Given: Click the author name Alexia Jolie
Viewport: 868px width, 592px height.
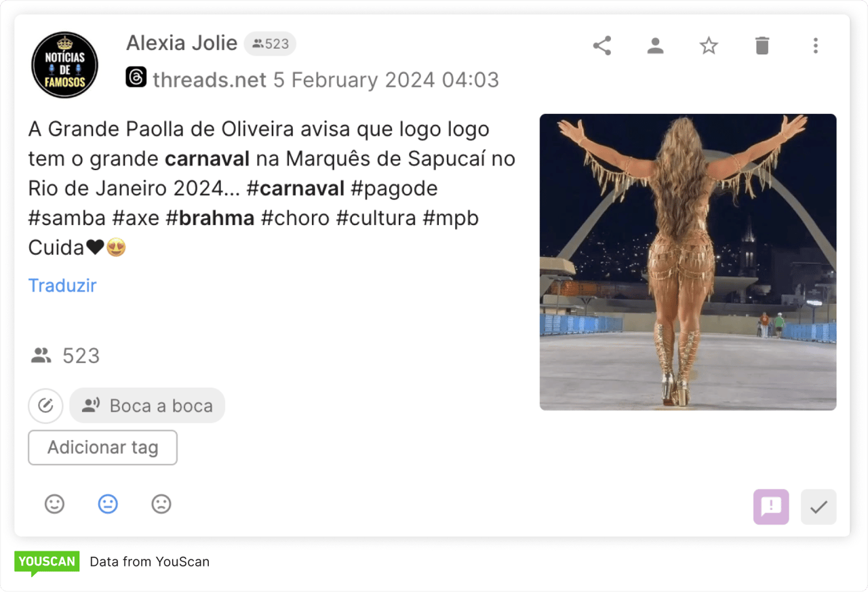Looking at the screenshot, I should coord(182,43).
